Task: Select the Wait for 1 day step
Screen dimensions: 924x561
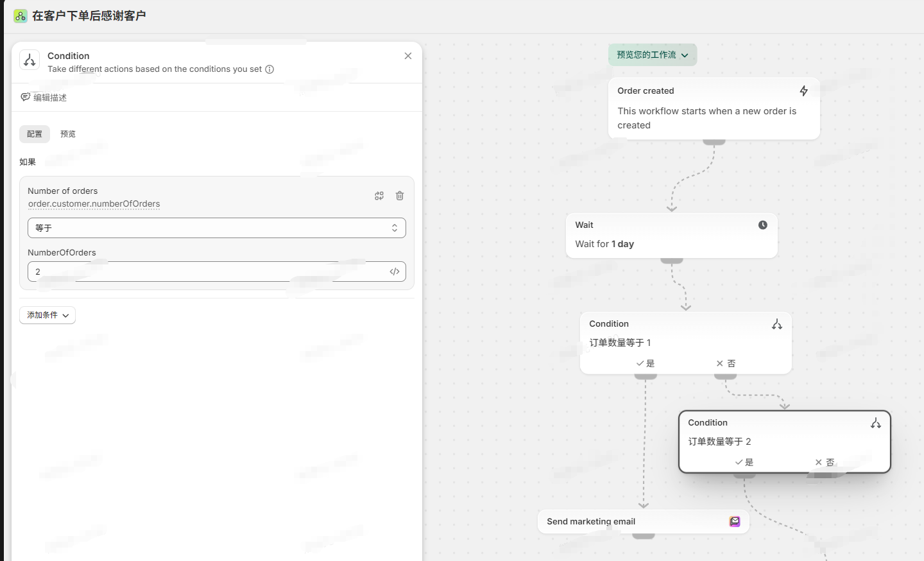Action: point(671,236)
